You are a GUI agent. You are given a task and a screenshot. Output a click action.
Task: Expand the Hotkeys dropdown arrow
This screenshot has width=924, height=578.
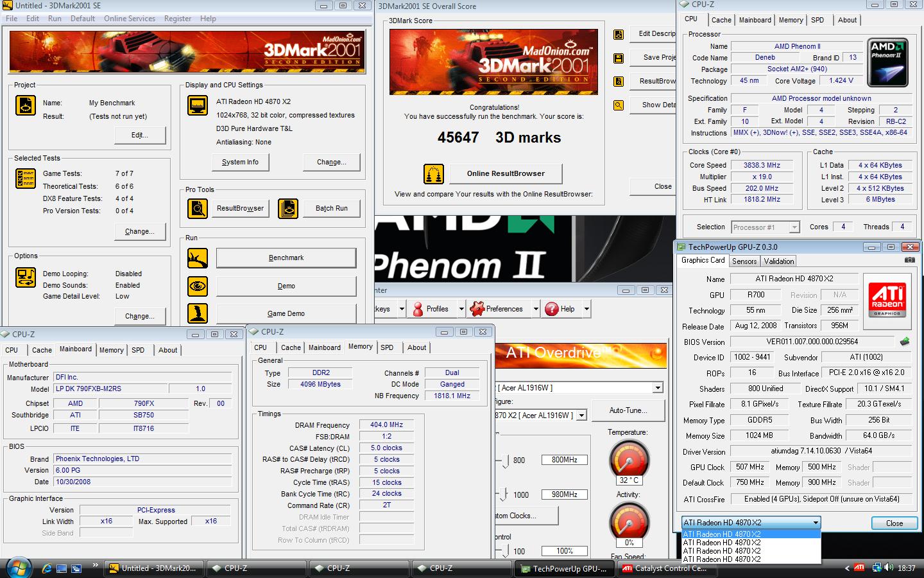click(x=402, y=309)
